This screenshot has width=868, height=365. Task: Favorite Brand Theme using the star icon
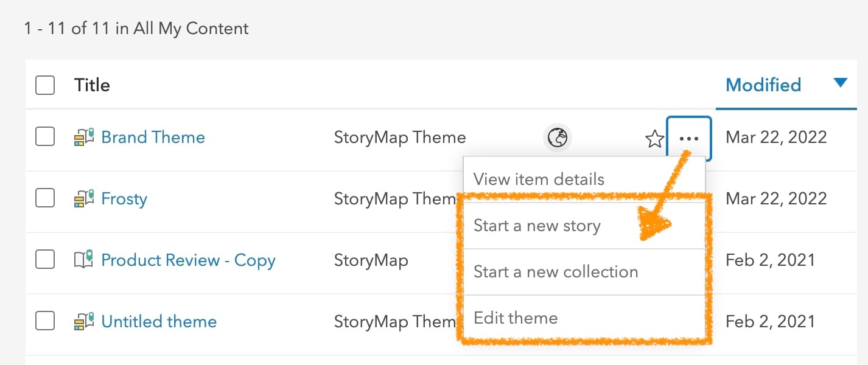pyautogui.click(x=654, y=139)
